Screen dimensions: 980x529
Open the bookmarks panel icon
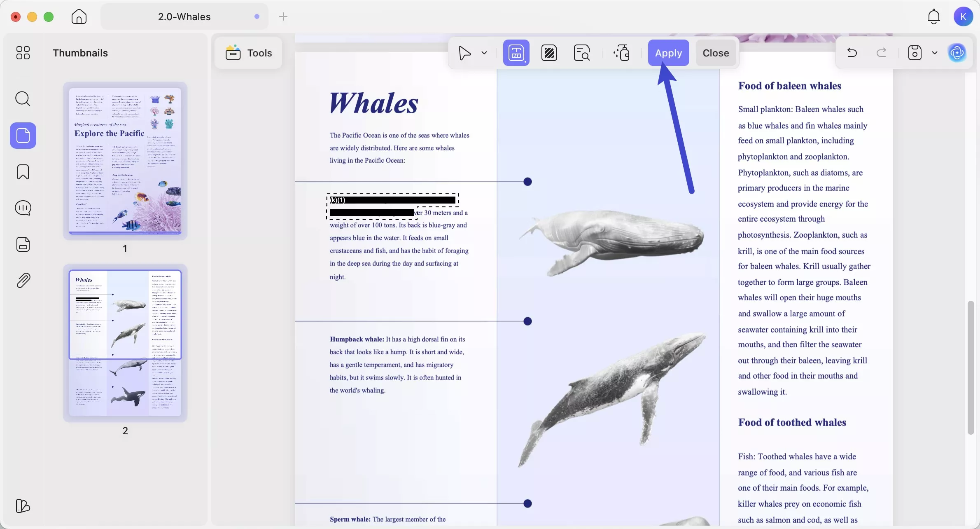click(23, 172)
